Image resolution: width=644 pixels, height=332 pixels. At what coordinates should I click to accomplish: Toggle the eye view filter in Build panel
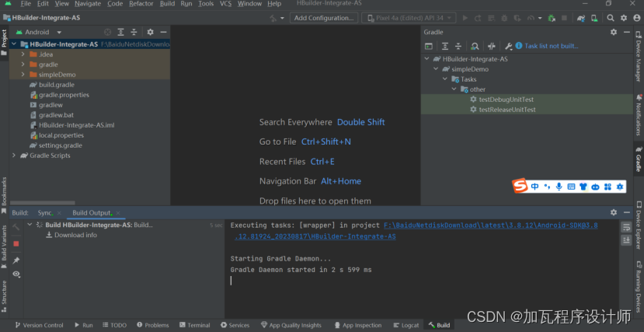(16, 274)
